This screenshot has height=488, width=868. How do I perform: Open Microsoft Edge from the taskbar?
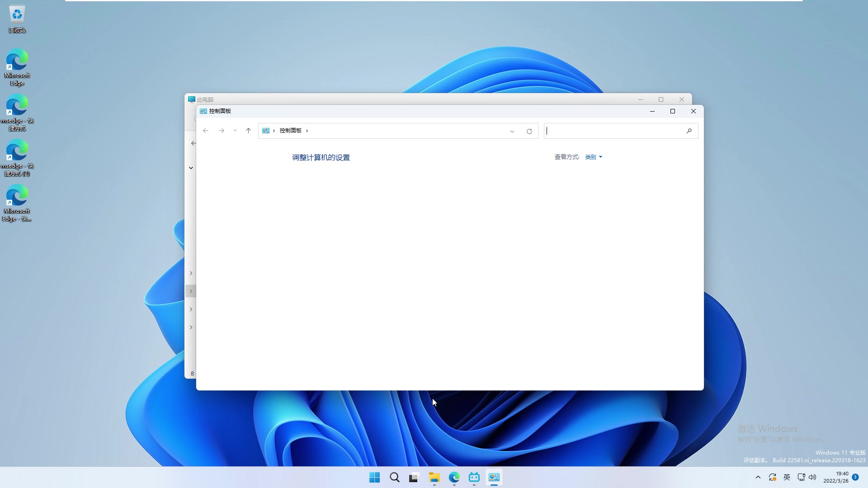click(x=454, y=477)
